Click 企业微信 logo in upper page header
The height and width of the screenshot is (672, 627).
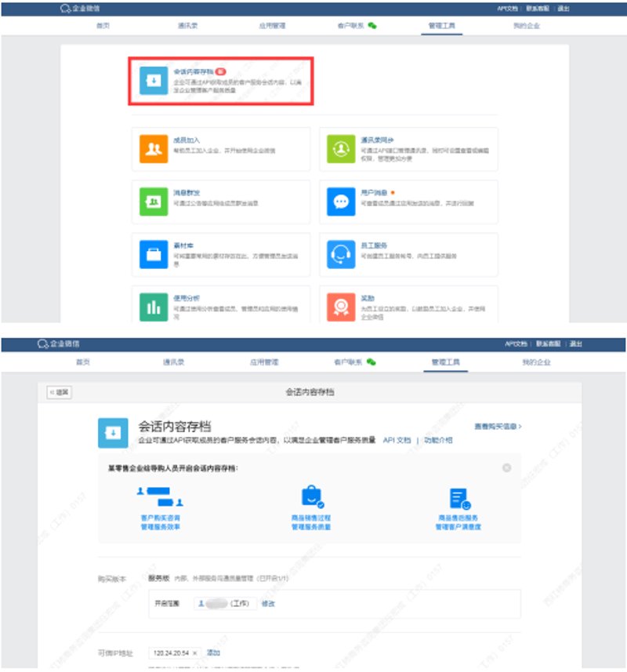coord(80,8)
